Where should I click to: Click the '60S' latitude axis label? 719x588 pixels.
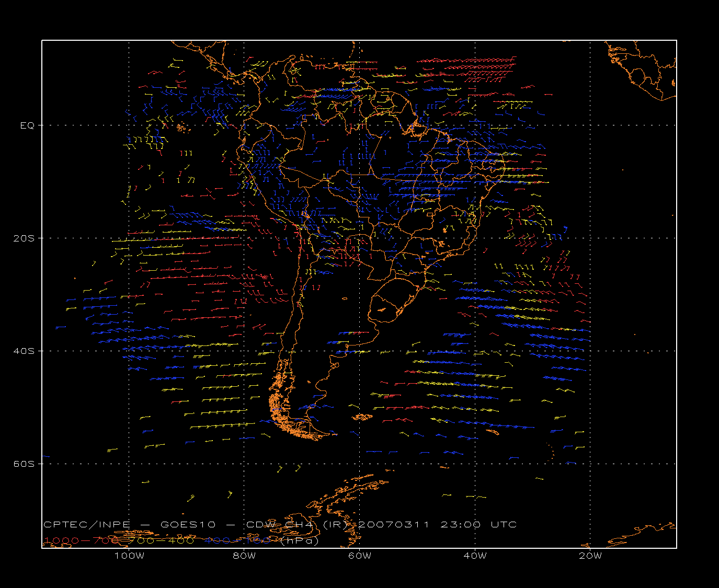[24, 464]
